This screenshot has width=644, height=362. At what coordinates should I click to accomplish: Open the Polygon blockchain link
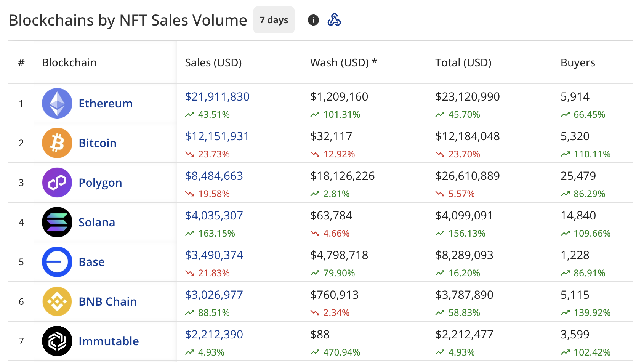[x=100, y=183]
